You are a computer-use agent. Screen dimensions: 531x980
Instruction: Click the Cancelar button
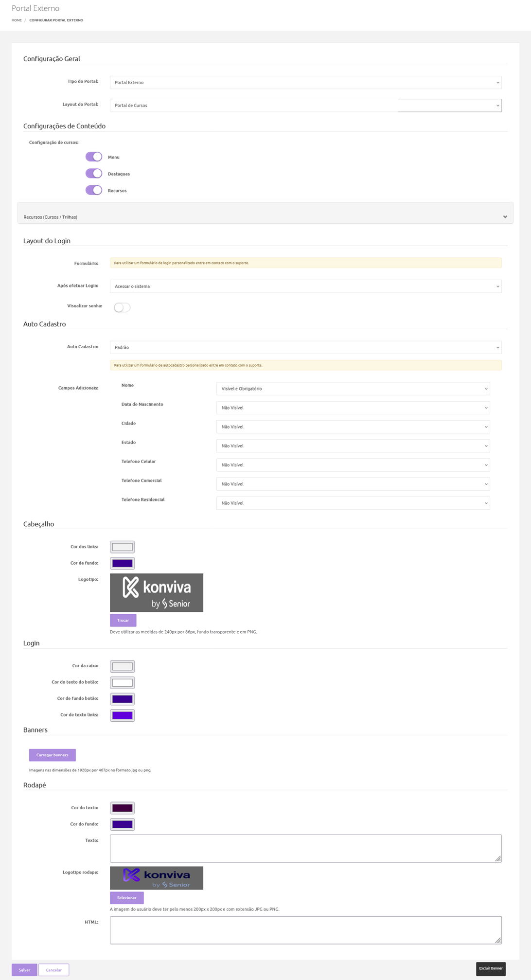coord(53,970)
